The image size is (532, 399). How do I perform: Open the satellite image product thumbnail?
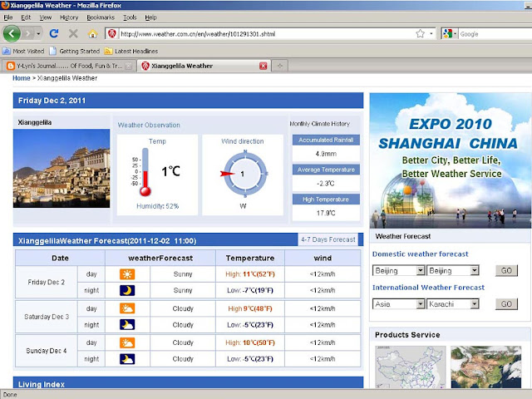(x=485, y=367)
